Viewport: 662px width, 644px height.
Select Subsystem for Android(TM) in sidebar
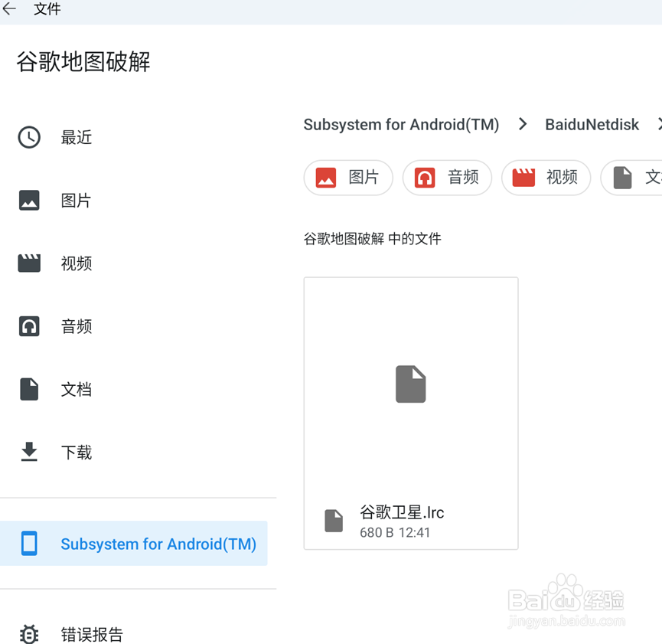click(133, 544)
